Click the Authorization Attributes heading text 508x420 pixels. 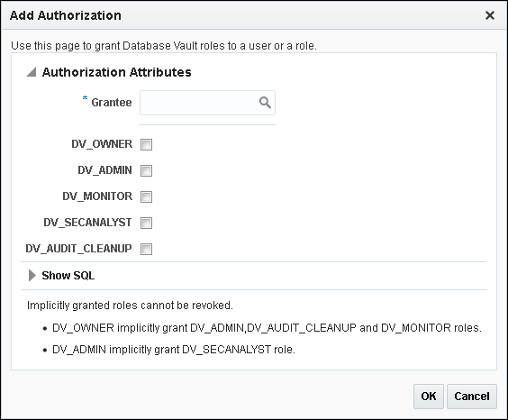(116, 72)
